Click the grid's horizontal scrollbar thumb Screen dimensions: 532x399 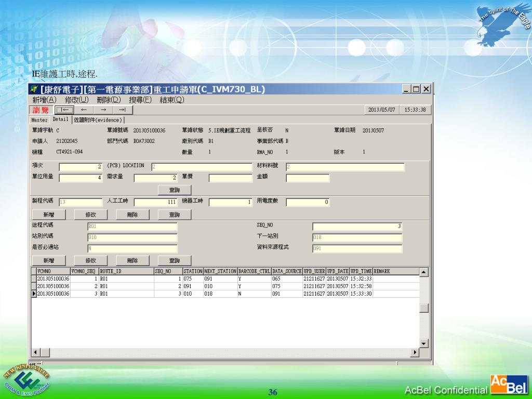45,353
